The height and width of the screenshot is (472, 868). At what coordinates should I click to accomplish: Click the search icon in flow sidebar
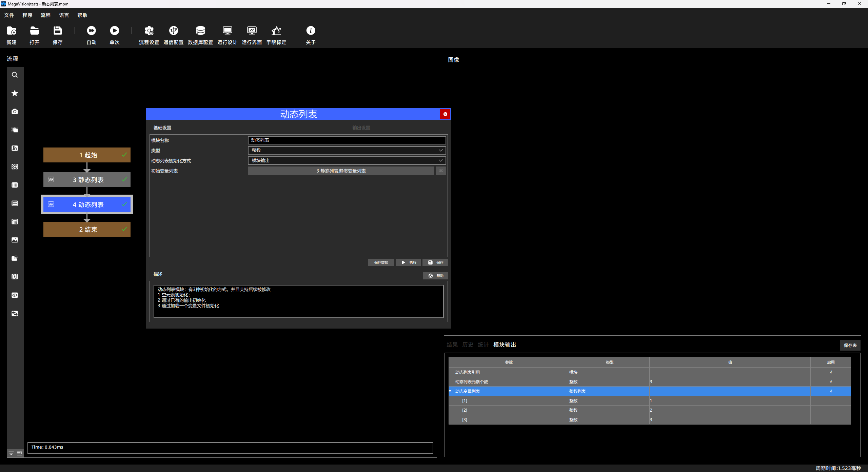(15, 75)
